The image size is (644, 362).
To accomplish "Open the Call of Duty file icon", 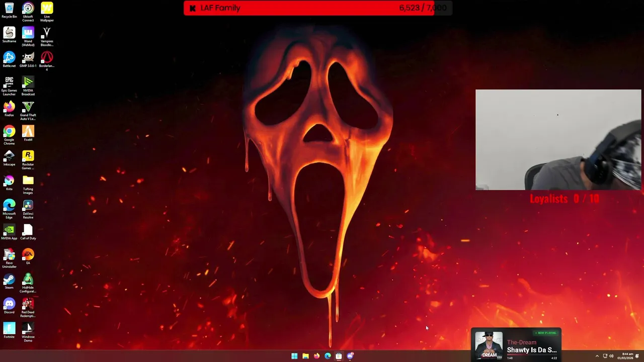I will 28,232.
